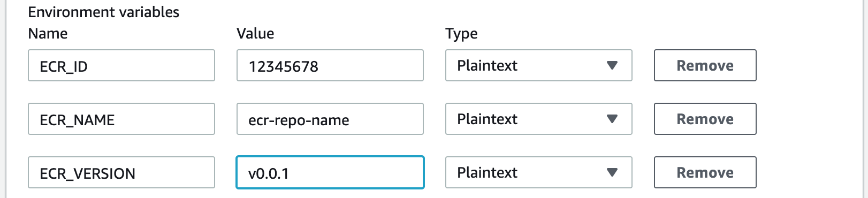The width and height of the screenshot is (868, 198).
Task: Open the Plaintext type dropdown for ECR_NAME
Action: (x=538, y=119)
